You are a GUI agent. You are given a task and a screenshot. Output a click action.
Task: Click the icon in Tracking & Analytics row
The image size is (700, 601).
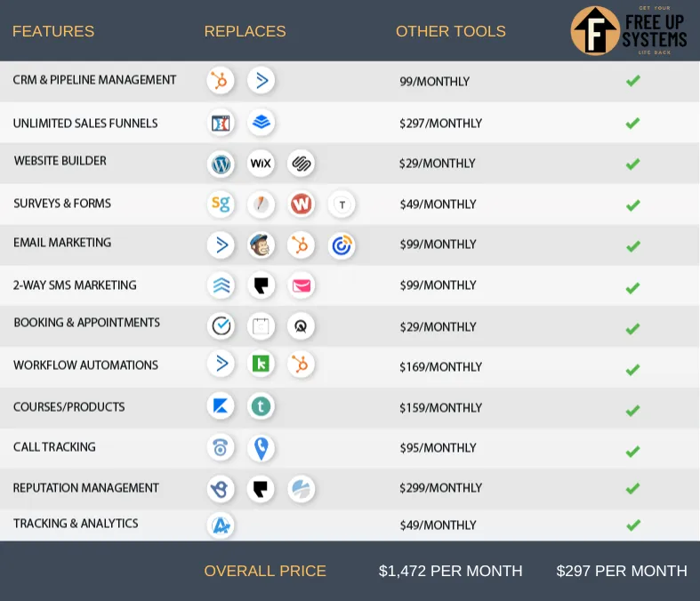click(x=221, y=525)
